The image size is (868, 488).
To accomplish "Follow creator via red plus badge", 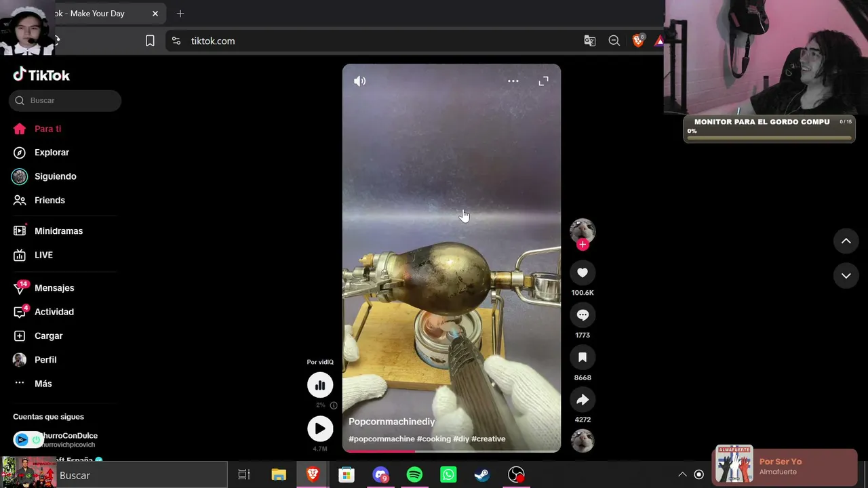I will 583,245.
